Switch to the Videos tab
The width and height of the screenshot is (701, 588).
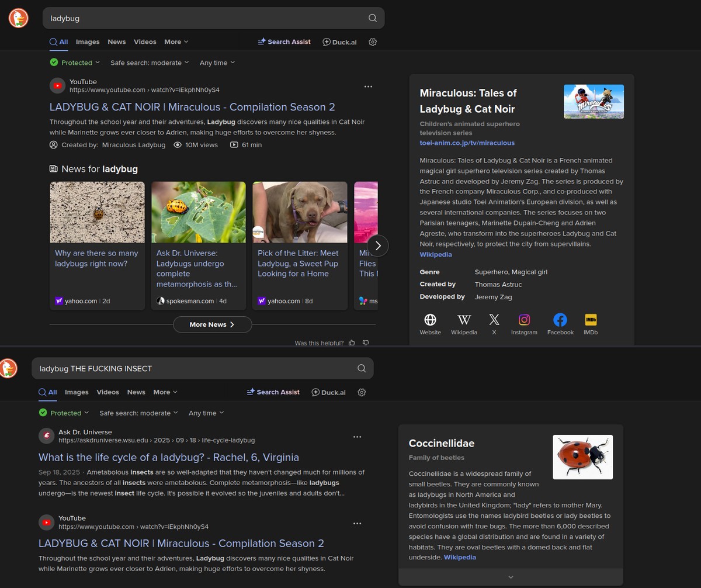(x=145, y=41)
